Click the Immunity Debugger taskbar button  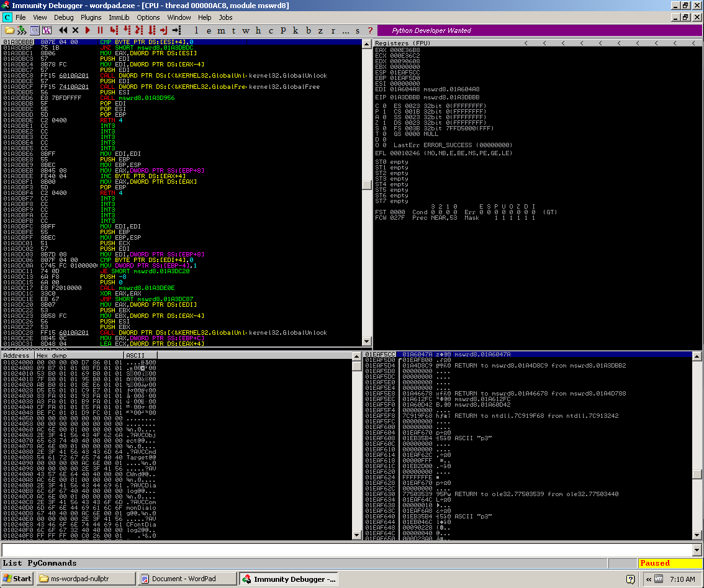pyautogui.click(x=289, y=579)
